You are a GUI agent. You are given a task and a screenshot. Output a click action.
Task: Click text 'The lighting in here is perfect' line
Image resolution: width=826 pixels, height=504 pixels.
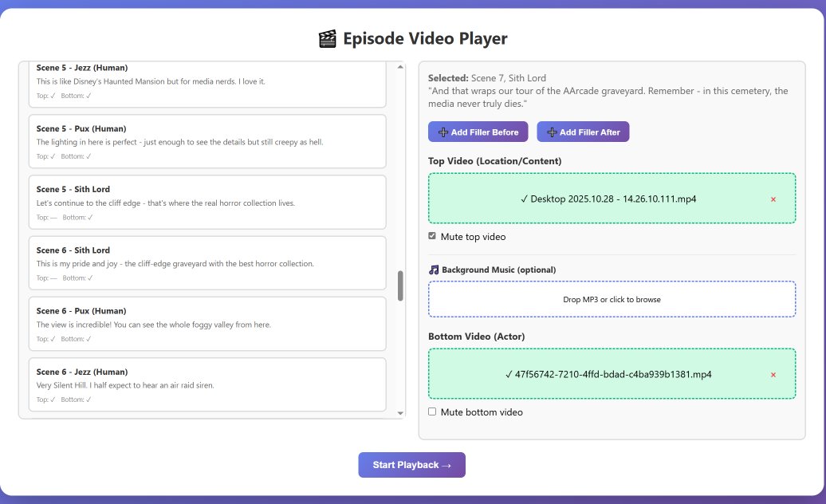click(179, 142)
